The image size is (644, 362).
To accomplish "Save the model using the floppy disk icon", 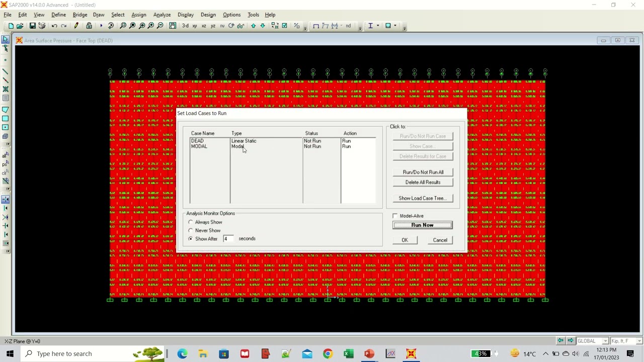I will [x=32, y=26].
